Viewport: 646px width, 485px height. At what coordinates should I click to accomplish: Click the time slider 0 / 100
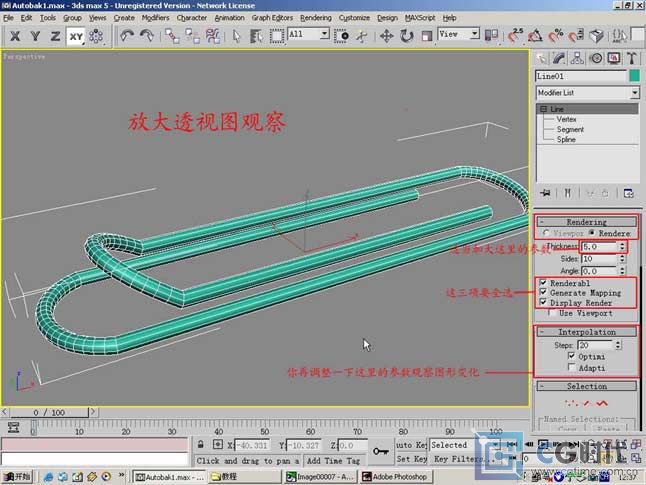coord(49,412)
